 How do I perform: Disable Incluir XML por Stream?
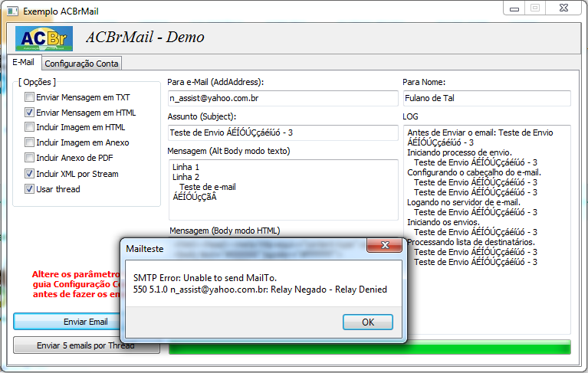click(x=29, y=174)
